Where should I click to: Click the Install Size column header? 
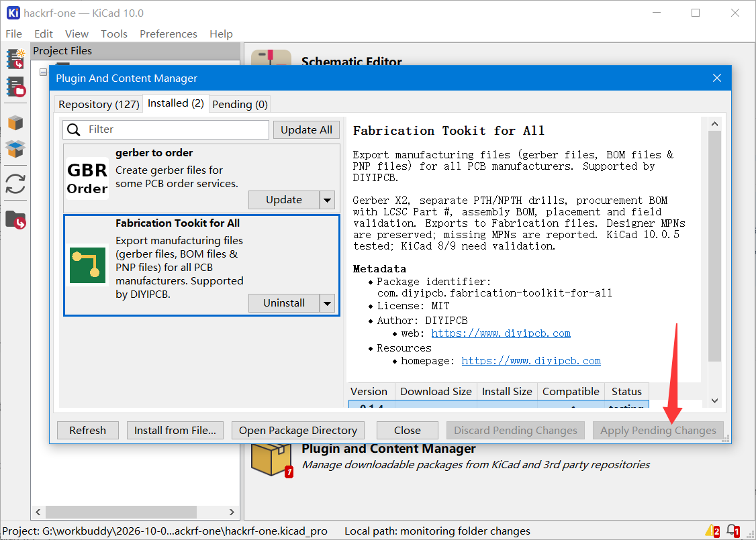507,392
